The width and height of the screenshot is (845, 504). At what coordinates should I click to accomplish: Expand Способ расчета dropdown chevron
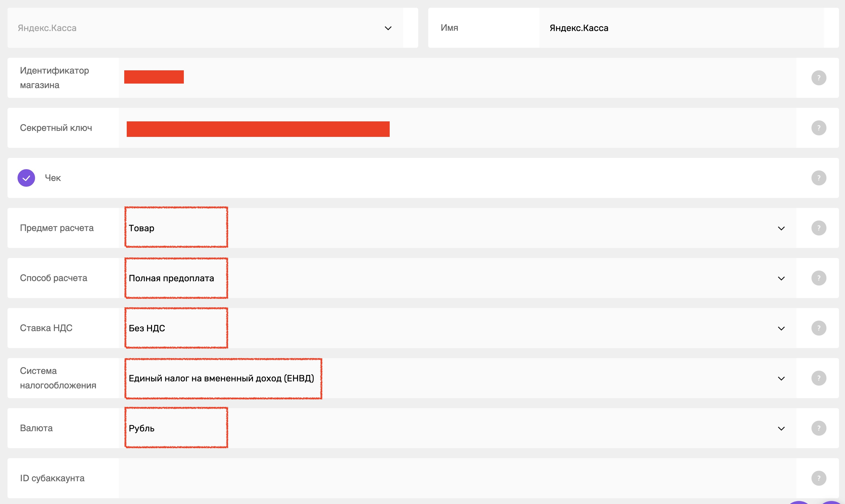[x=781, y=279]
